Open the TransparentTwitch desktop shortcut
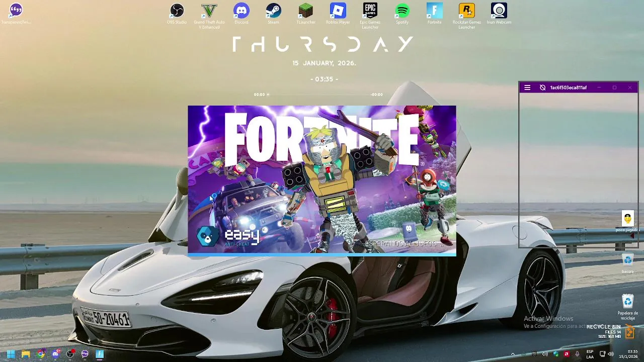The image size is (644, 362). (16, 14)
